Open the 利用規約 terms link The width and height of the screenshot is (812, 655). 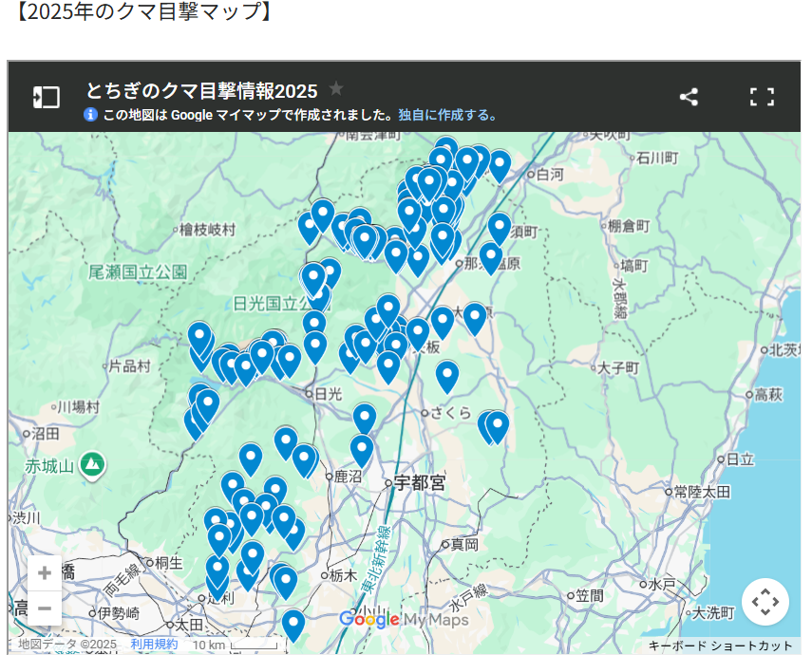coord(154,645)
